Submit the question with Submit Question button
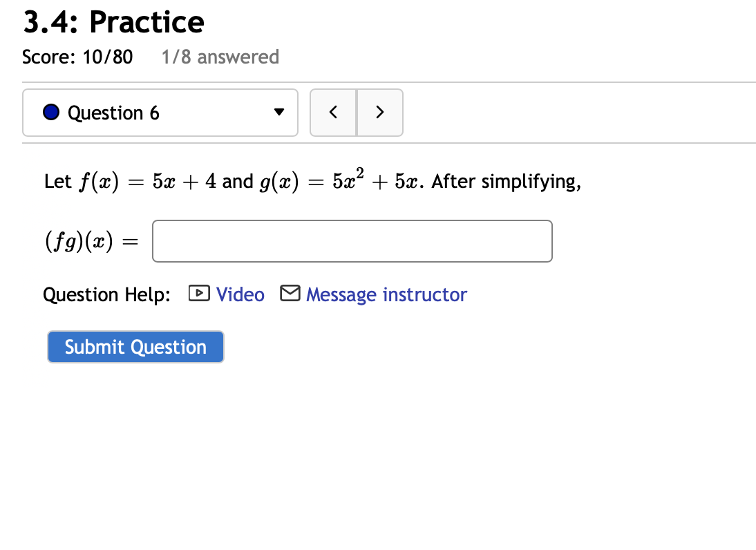Screen dimensions: 756x550 pos(135,347)
